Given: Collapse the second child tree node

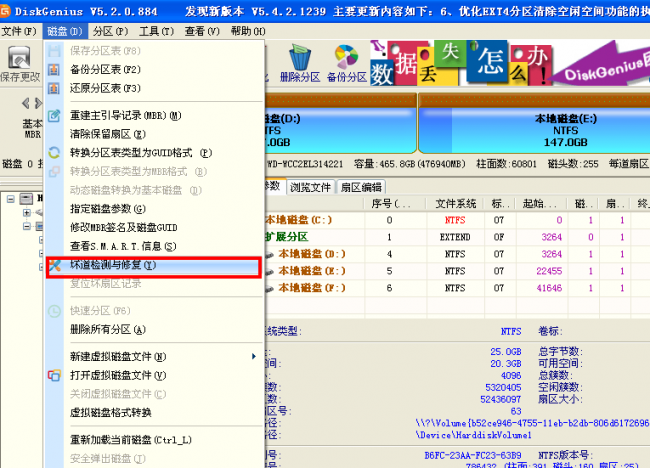Looking at the screenshot, I should 27,226.
